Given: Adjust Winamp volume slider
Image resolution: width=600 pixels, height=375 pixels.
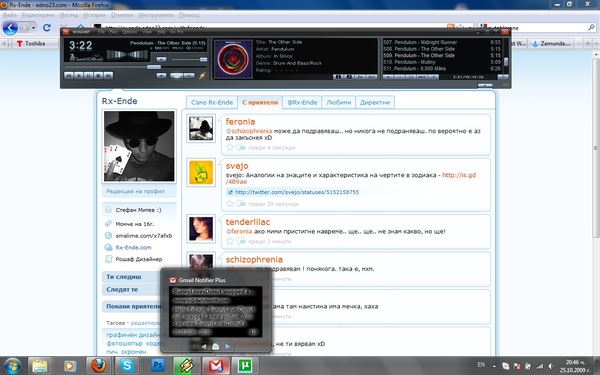Looking at the screenshot, I should pos(203,59).
